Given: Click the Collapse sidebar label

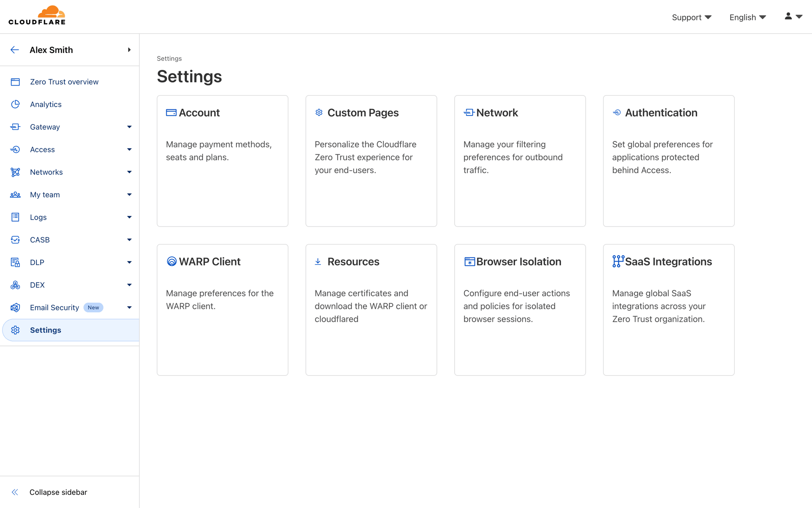Looking at the screenshot, I should 58,492.
